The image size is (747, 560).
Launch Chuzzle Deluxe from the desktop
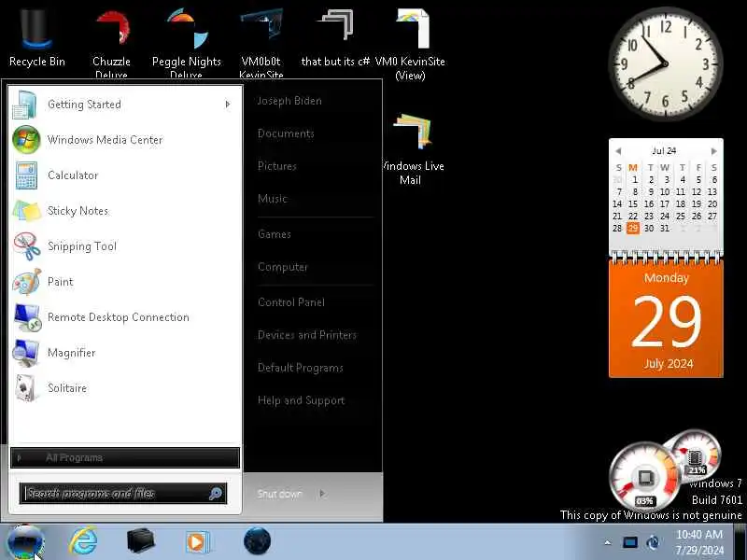pos(111,44)
